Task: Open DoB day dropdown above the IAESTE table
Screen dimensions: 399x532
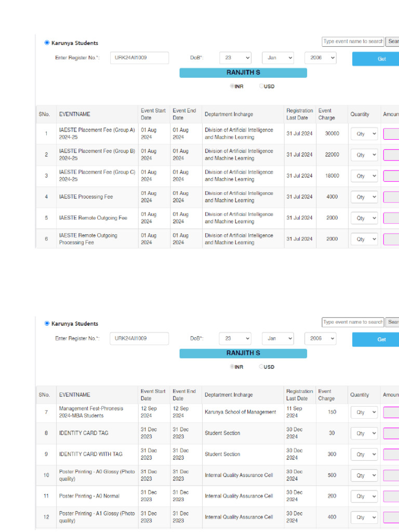Action: pyautogui.click(x=235, y=58)
